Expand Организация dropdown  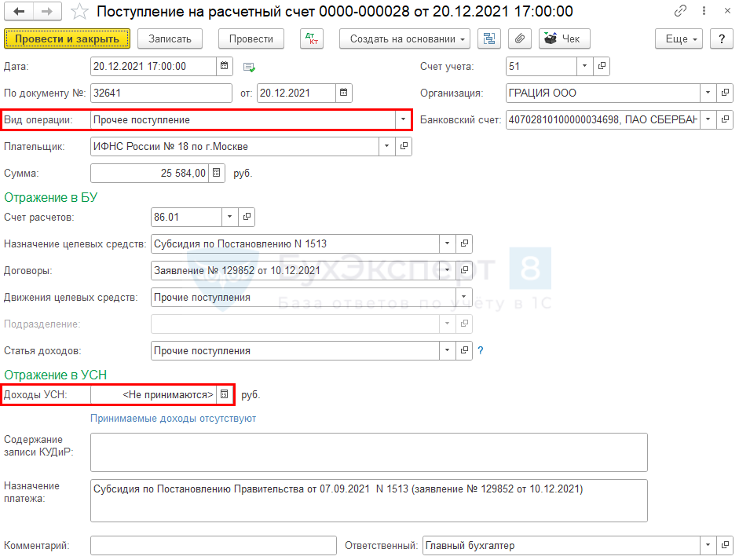[x=708, y=93]
